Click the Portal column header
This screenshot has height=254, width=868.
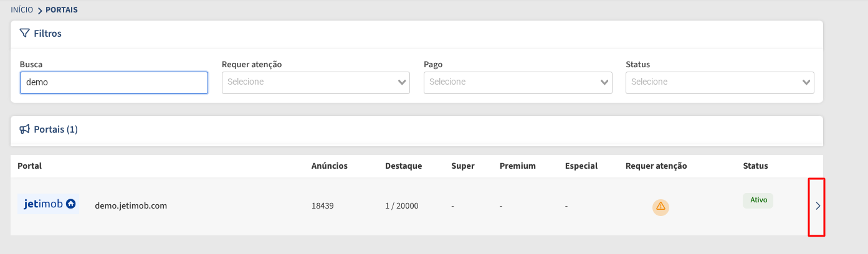pyautogui.click(x=29, y=166)
